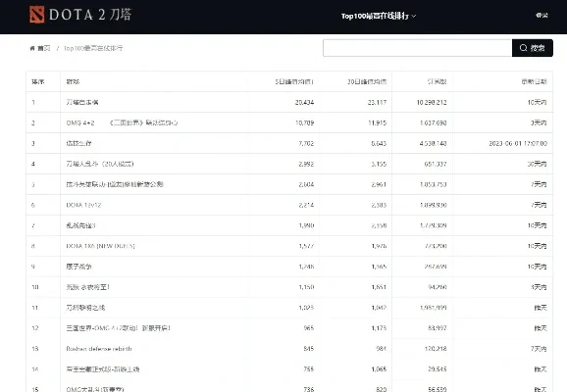Open the rank 4 game with 20人模式

[x=100, y=164]
